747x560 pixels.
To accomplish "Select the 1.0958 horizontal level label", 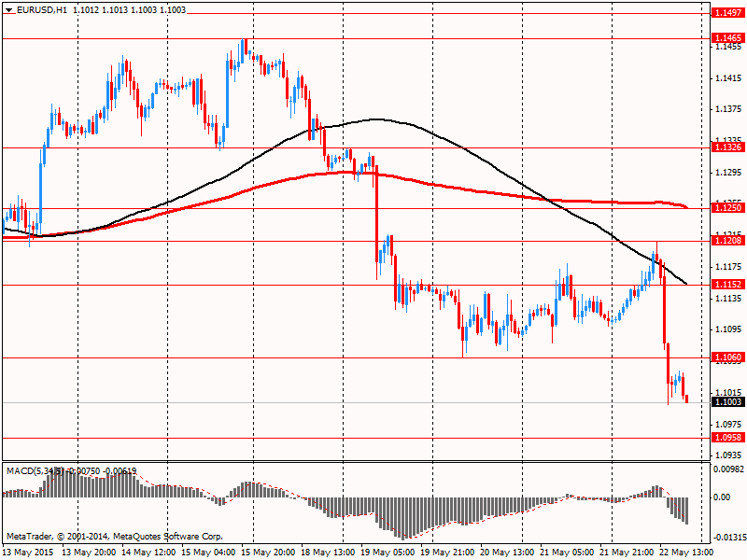I will click(728, 438).
